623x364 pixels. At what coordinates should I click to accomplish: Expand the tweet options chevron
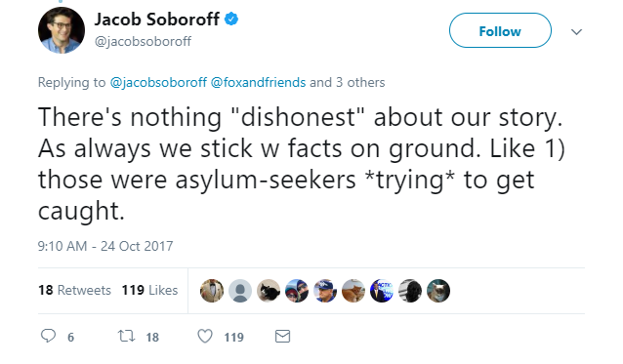tap(576, 32)
